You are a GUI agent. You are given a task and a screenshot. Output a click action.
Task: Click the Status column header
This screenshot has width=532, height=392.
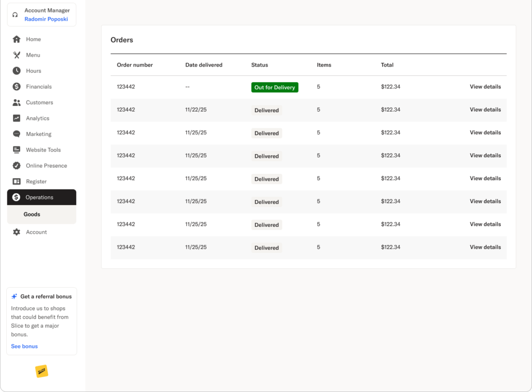click(x=260, y=65)
